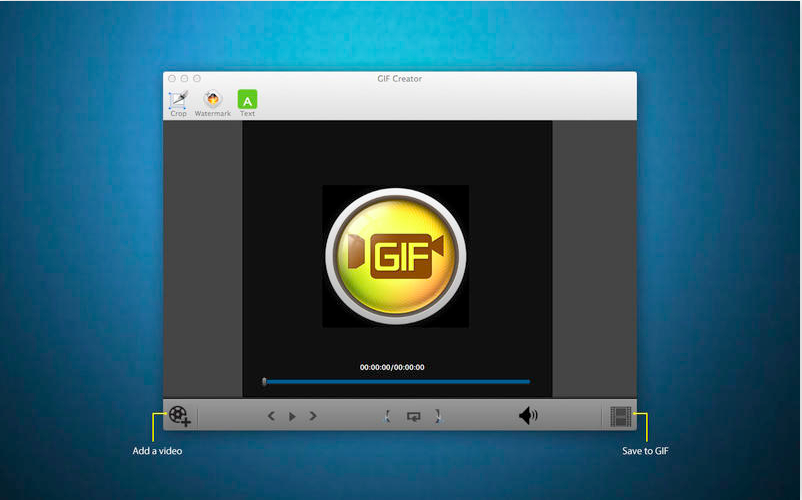Set the end point with the right bracket

pos(438,416)
